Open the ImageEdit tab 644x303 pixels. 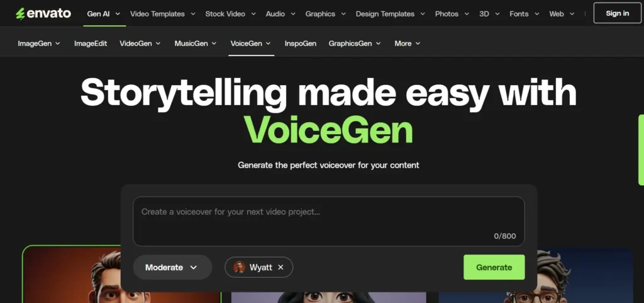coord(91,43)
